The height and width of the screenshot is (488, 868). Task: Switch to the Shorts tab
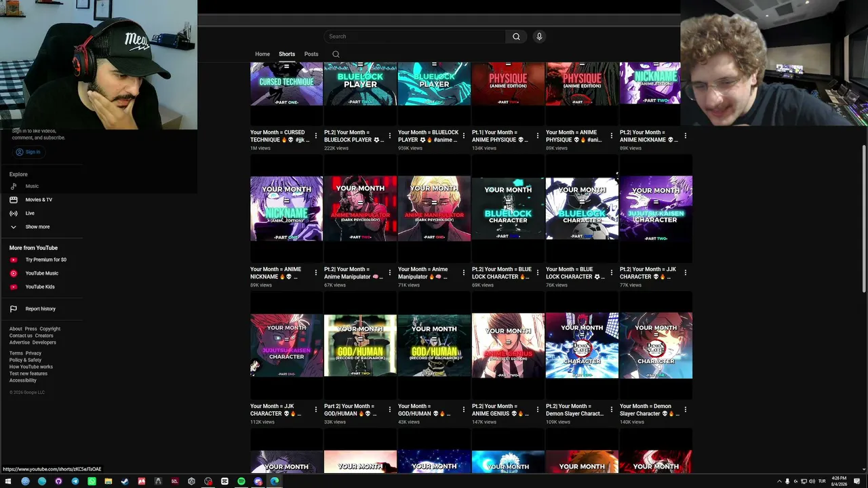(287, 54)
